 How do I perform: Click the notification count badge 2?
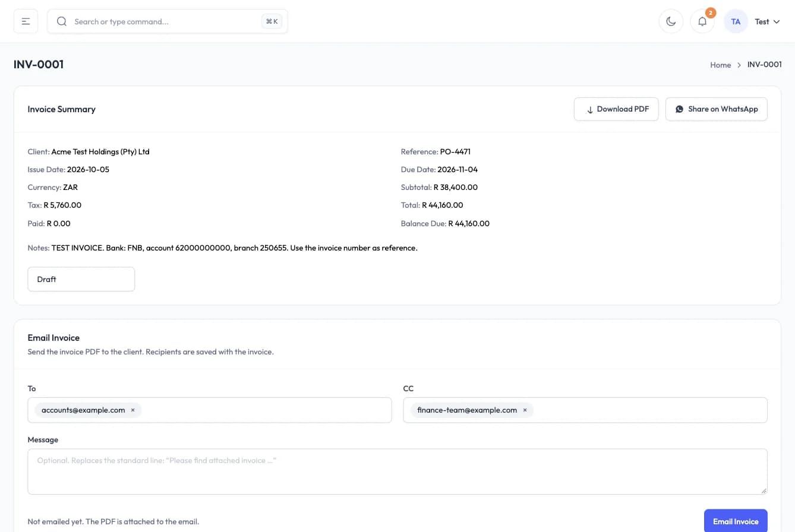[710, 12]
